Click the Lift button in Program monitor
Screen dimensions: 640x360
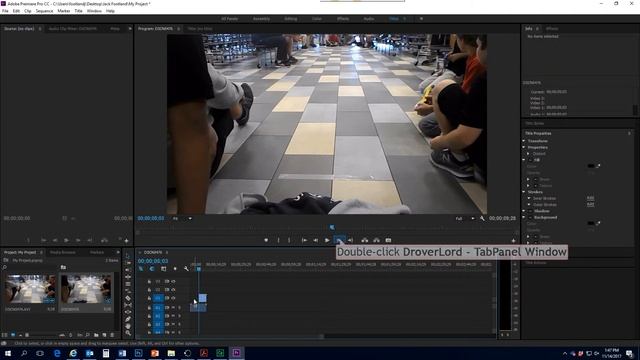click(x=364, y=240)
